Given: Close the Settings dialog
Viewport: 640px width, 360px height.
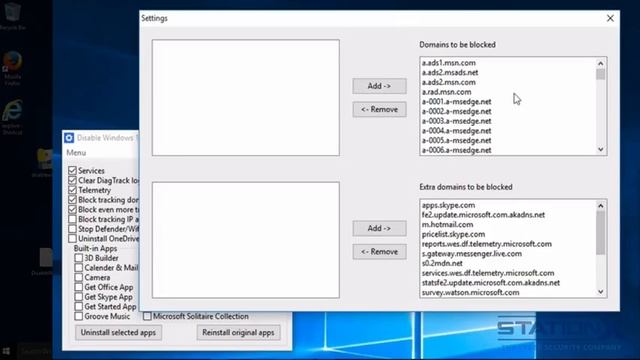Looking at the screenshot, I should [x=610, y=18].
